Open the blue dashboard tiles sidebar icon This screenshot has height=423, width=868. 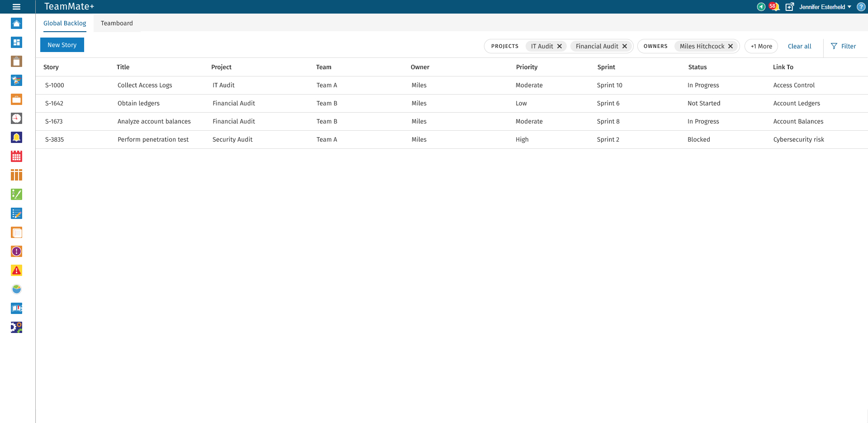(17, 43)
